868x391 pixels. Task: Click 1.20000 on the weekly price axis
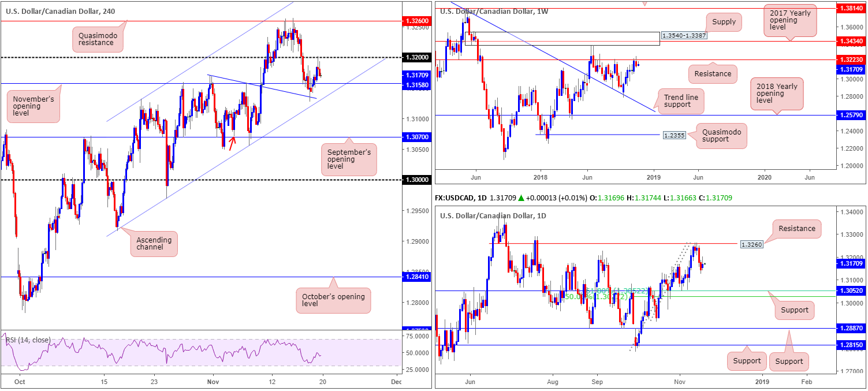click(x=852, y=166)
